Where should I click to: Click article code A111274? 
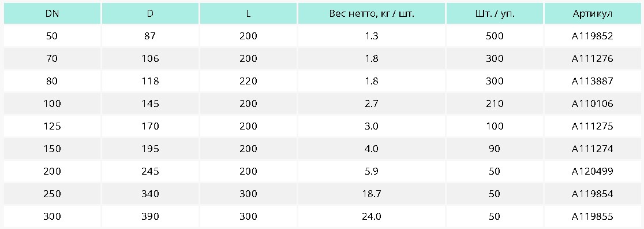[593, 149]
